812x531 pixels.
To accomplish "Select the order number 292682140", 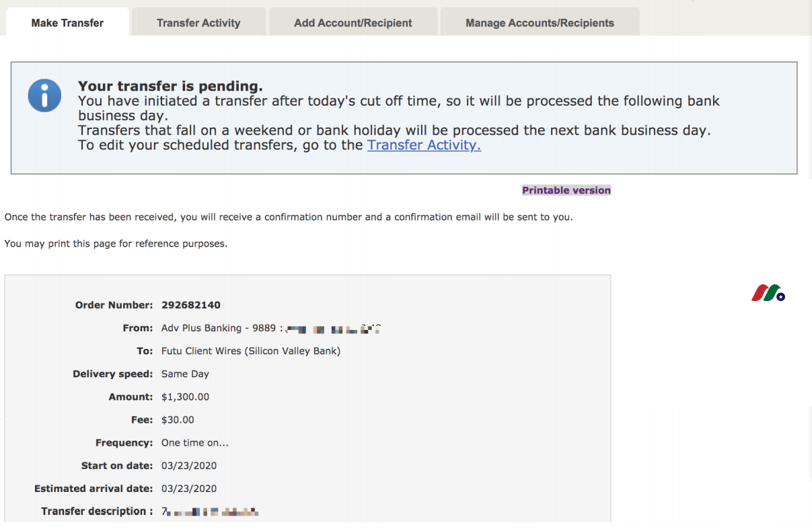I will coord(191,305).
